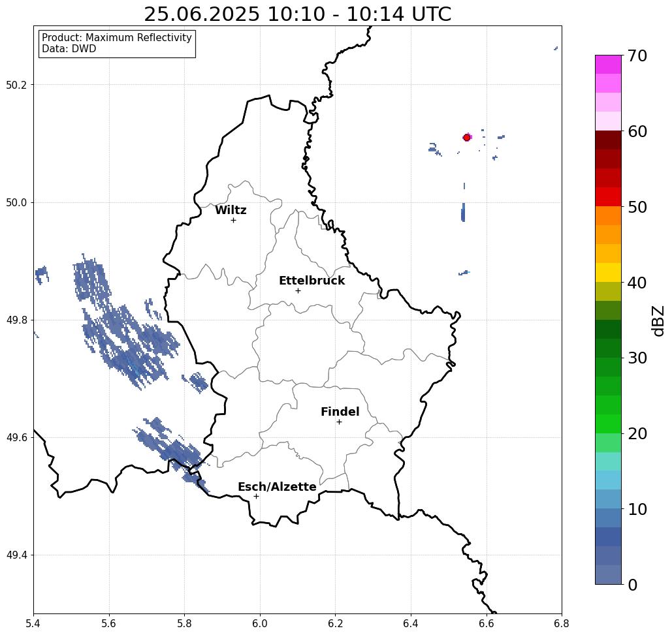This screenshot has width=672, height=635.
Task: Click the colorbar tick label 60
Action: click(x=637, y=131)
